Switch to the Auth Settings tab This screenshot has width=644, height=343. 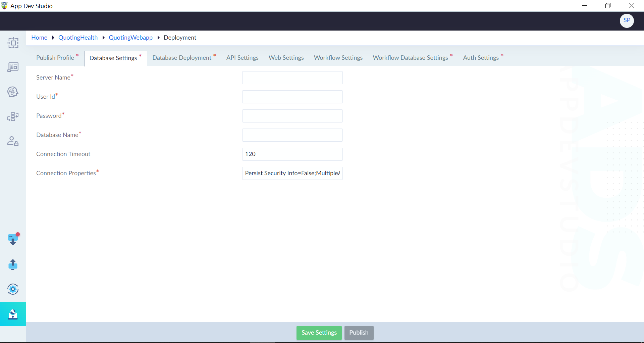click(x=483, y=57)
